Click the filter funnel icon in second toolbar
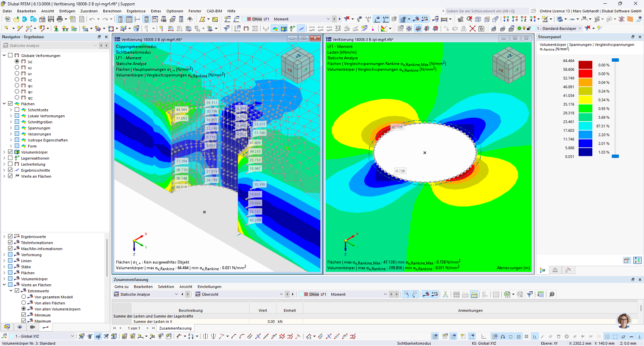 pyautogui.click(x=226, y=28)
